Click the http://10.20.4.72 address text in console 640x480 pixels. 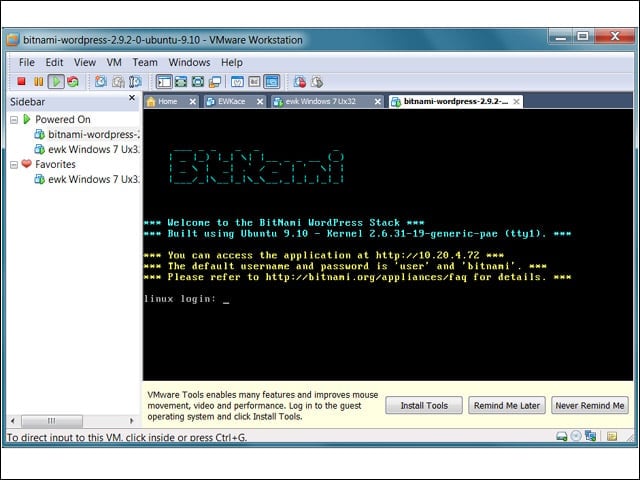[x=427, y=256]
